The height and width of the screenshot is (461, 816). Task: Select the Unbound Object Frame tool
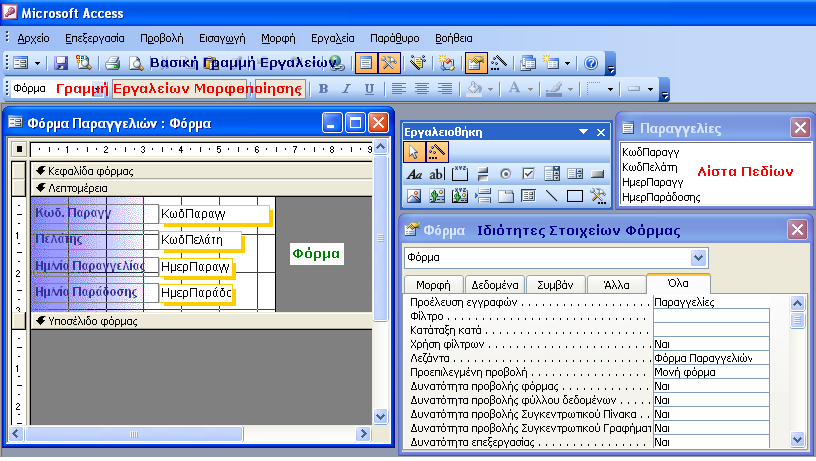[437, 196]
